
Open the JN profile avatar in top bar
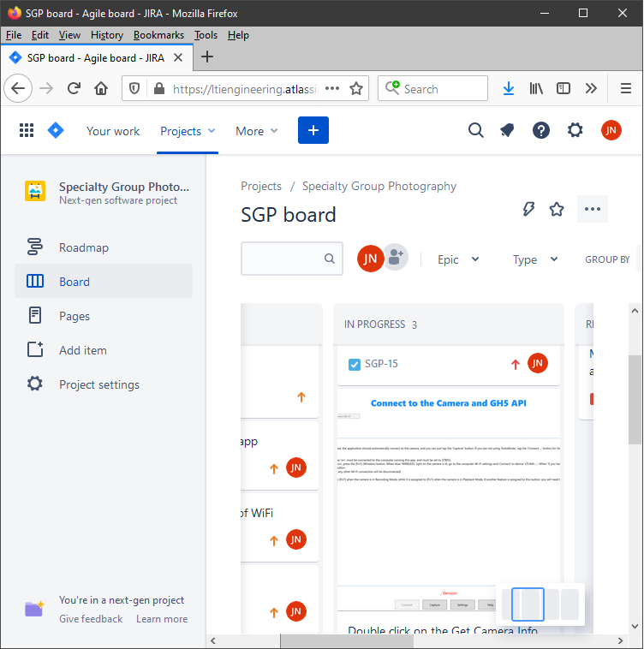(x=611, y=130)
